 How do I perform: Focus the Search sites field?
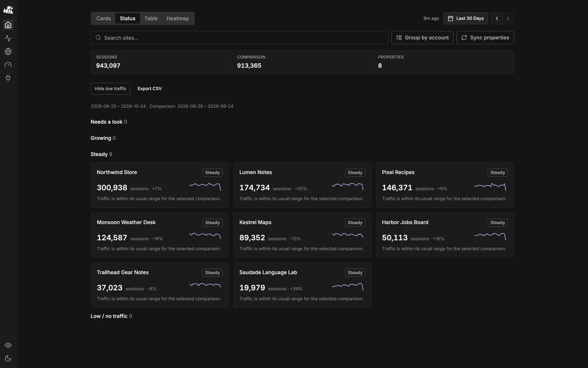(240, 38)
